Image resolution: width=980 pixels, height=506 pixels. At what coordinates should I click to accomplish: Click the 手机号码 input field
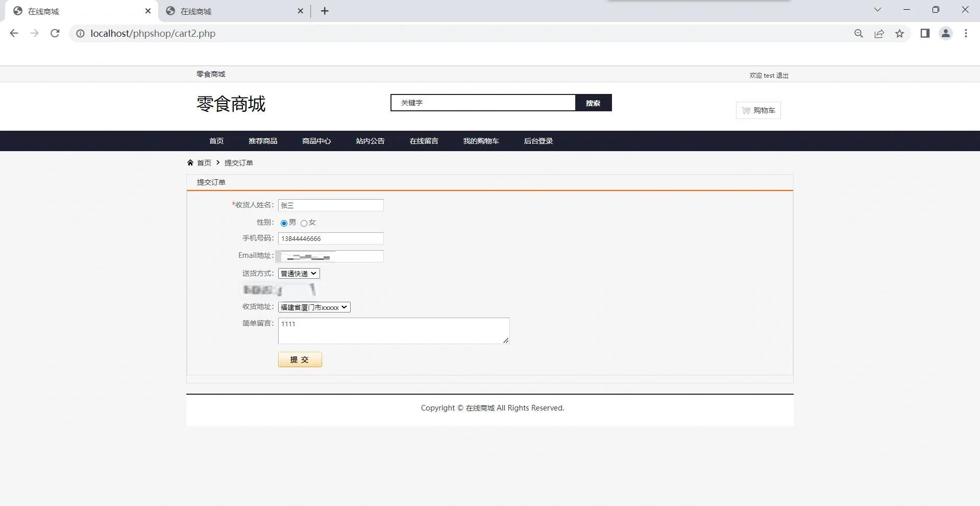click(x=331, y=238)
